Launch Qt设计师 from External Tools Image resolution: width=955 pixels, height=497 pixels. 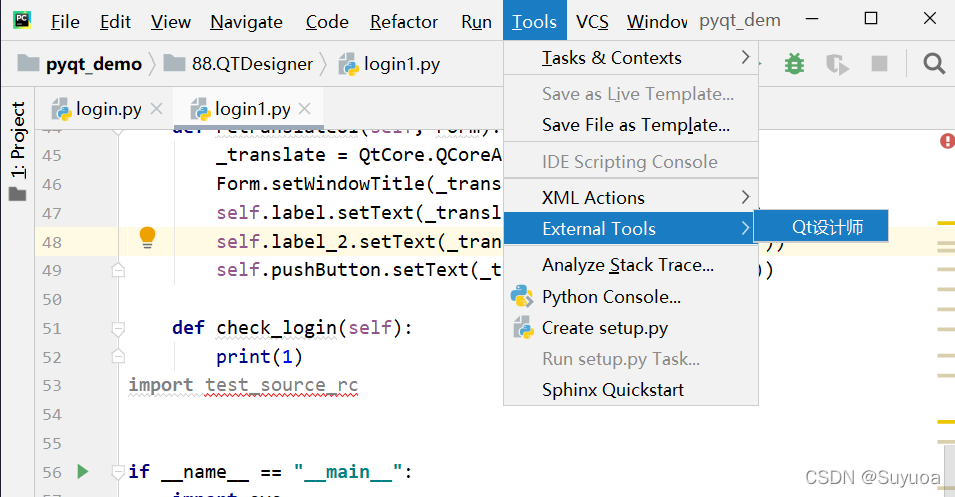click(827, 227)
